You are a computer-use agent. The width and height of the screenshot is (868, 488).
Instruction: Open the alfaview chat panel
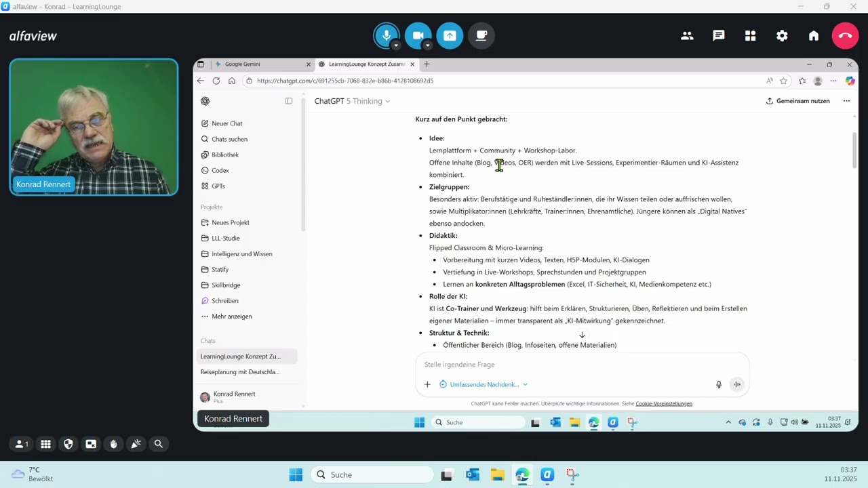(719, 36)
